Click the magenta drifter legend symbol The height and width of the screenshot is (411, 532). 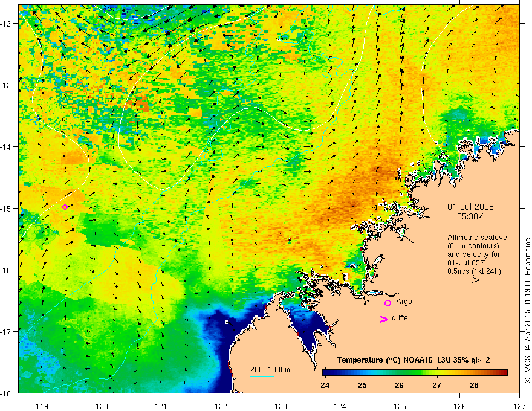pyautogui.click(x=383, y=319)
